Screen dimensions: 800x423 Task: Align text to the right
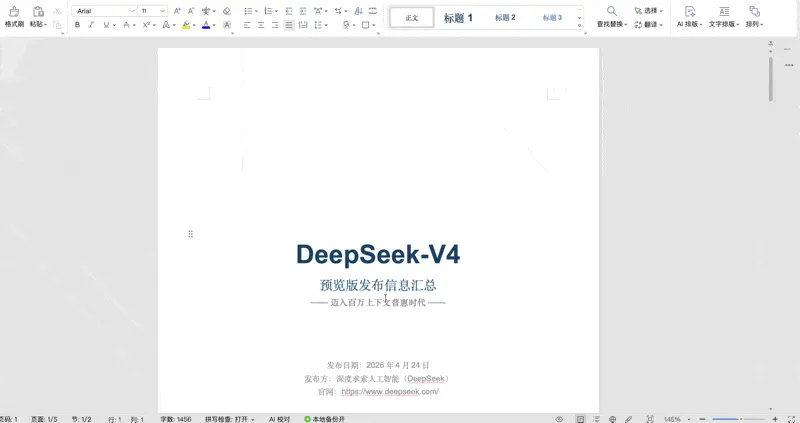[275, 24]
